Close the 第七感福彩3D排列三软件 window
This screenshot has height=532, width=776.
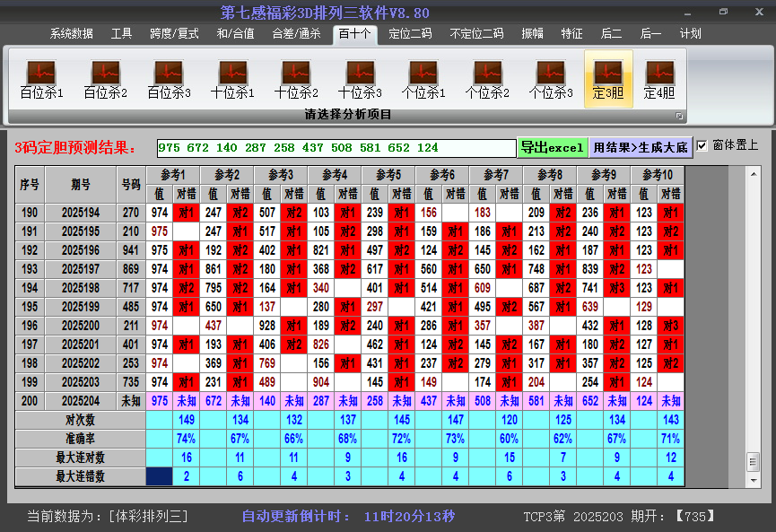(759, 12)
